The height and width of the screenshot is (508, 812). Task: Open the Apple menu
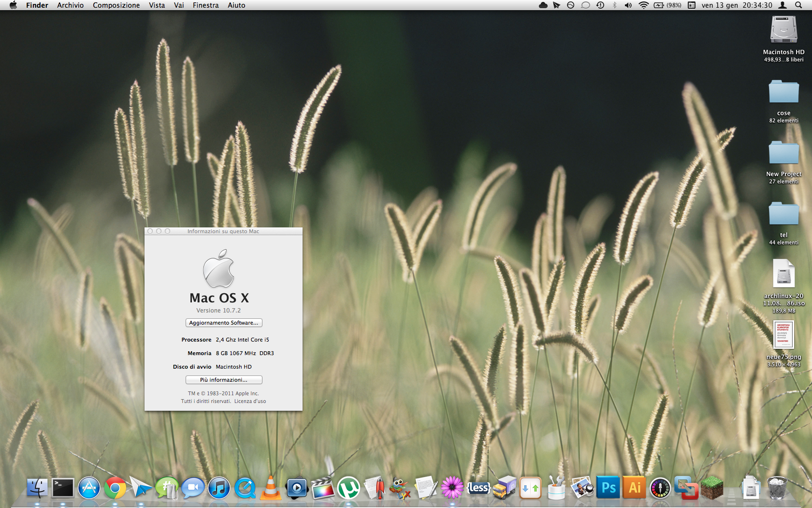(13, 5)
